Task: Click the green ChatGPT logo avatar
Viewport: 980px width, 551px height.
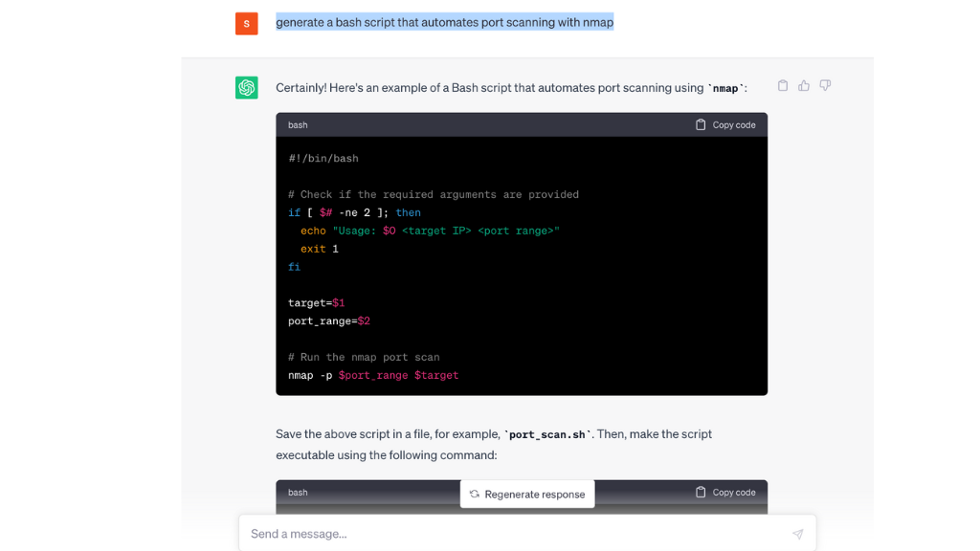Action: click(x=246, y=87)
